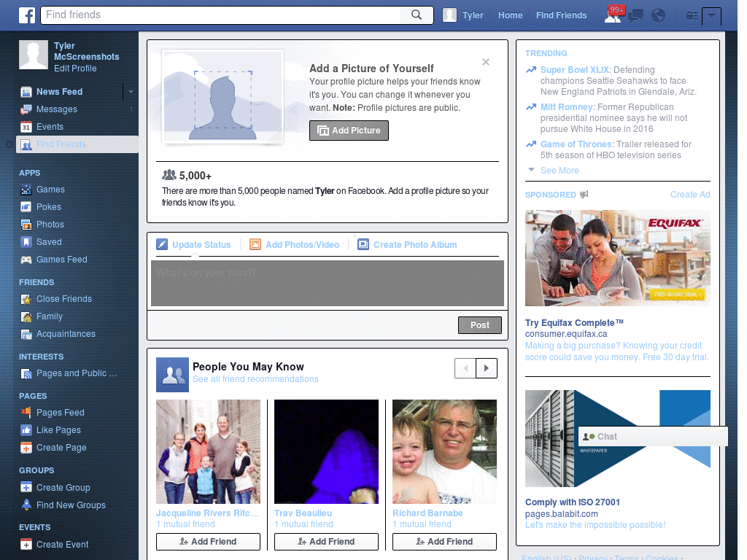Open the messages chat bubbles icon

point(635,16)
